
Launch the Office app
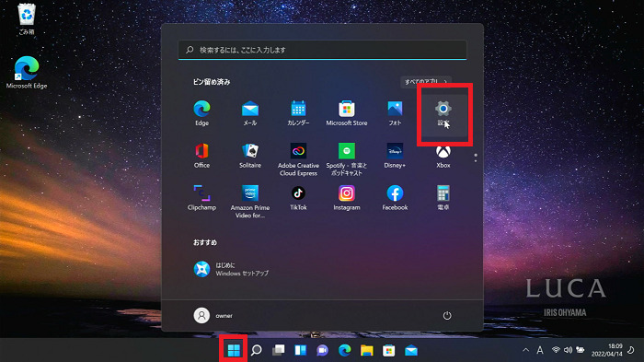pyautogui.click(x=201, y=156)
